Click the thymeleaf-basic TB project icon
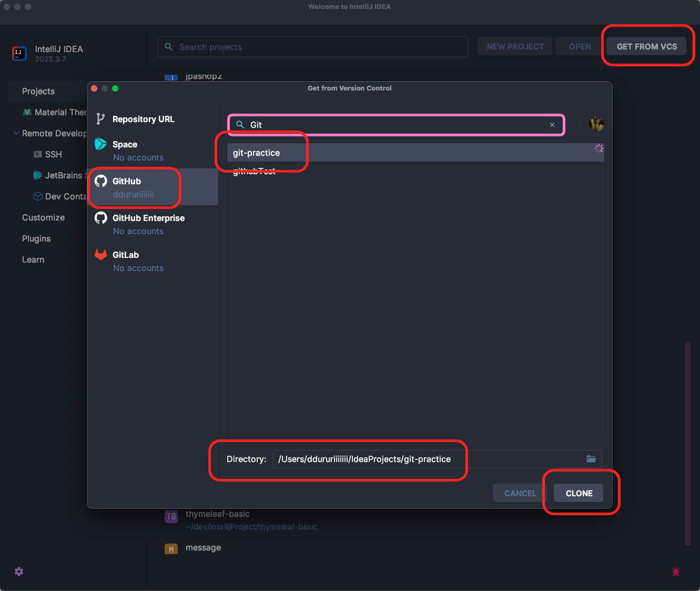Image resolution: width=700 pixels, height=591 pixels. [171, 517]
